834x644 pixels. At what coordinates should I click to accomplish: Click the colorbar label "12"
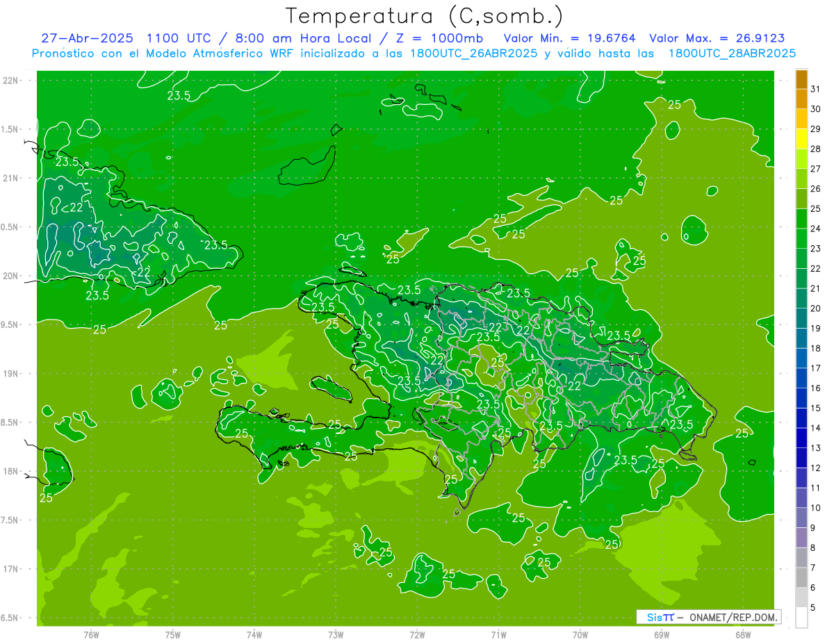(816, 468)
